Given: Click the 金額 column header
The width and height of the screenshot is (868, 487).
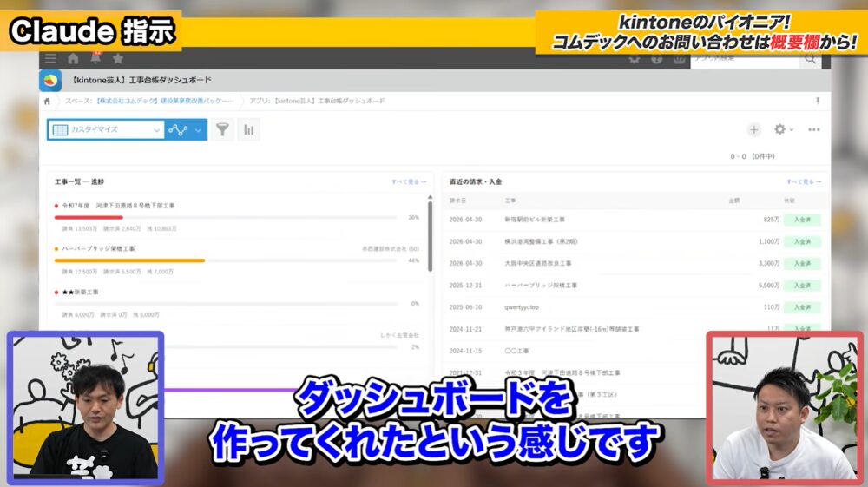Looking at the screenshot, I should 734,201.
